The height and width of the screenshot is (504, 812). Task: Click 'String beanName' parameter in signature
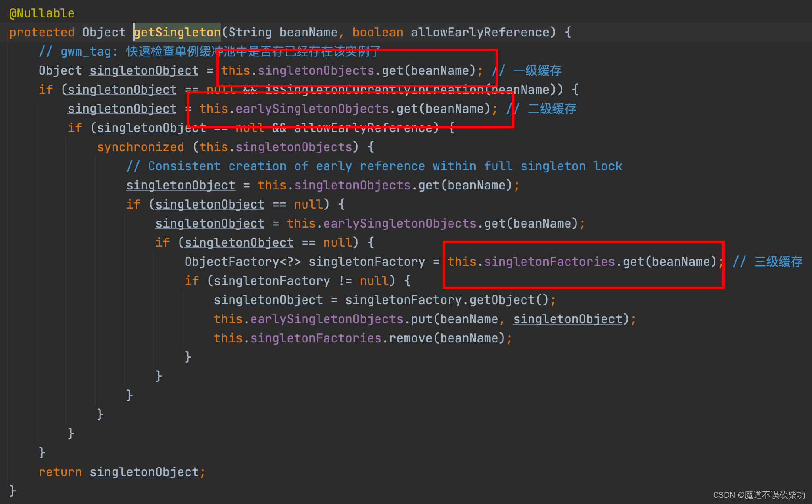pos(283,33)
